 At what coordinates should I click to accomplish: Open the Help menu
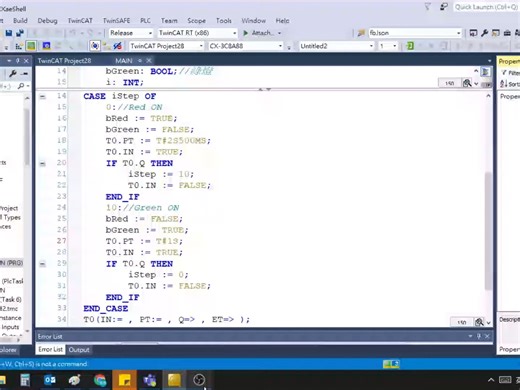(x=282, y=21)
